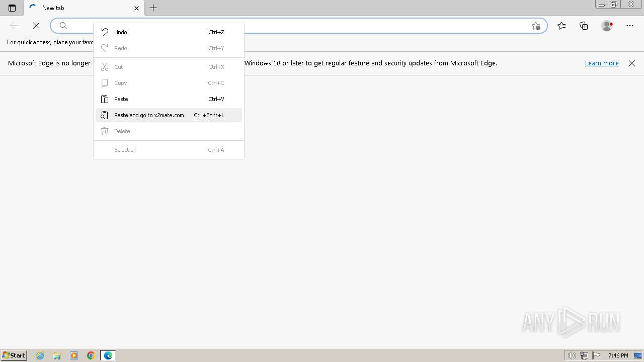Viewport: 644px width, 362px height.
Task: Close the New tab tab
Action: point(136,8)
